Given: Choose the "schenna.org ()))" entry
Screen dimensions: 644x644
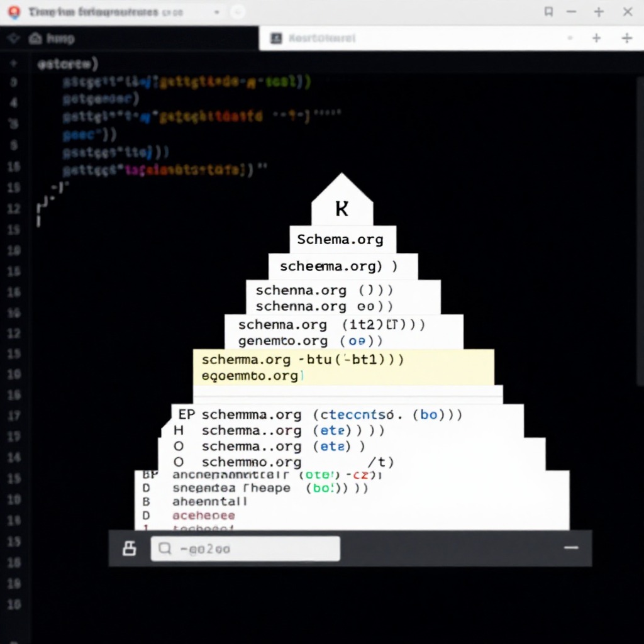Looking at the screenshot, I should point(325,291).
